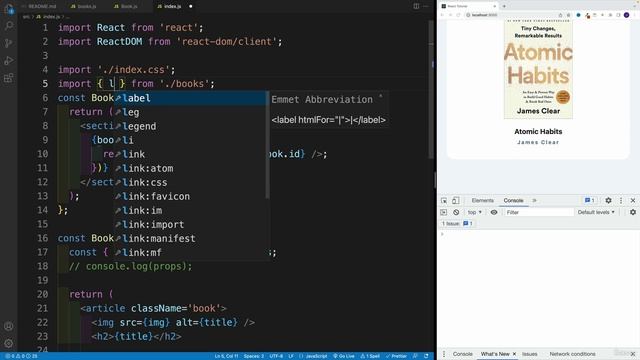Switch to DevTools Elements tab
Screen dimensions: 640x360
(482, 200)
